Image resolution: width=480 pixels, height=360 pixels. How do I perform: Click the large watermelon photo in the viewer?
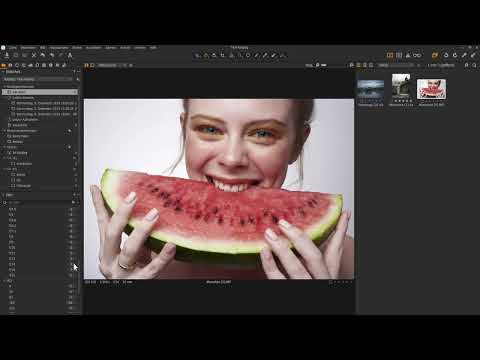click(x=219, y=189)
